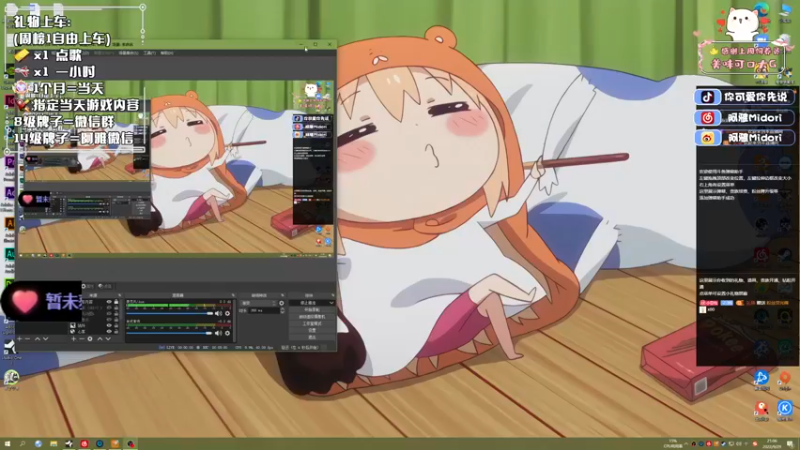Toggle the lock of the last source
Image resolution: width=800 pixels, height=450 pixels.
click(116, 331)
